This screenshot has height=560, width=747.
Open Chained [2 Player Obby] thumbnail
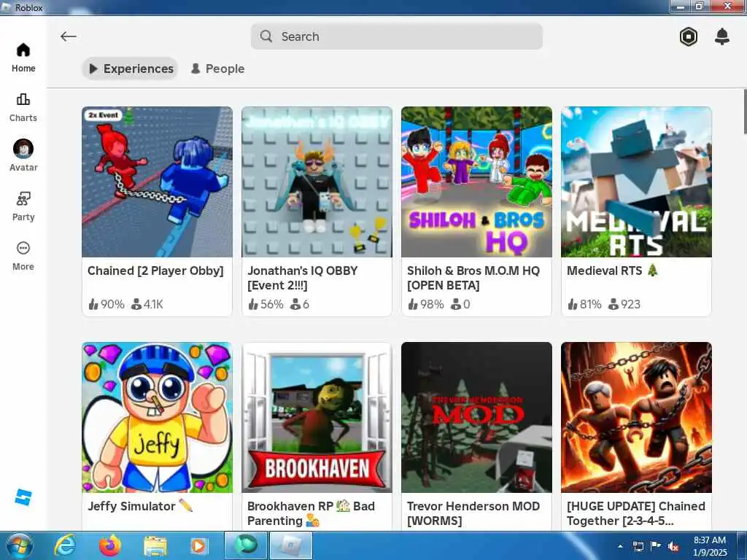[x=157, y=182]
